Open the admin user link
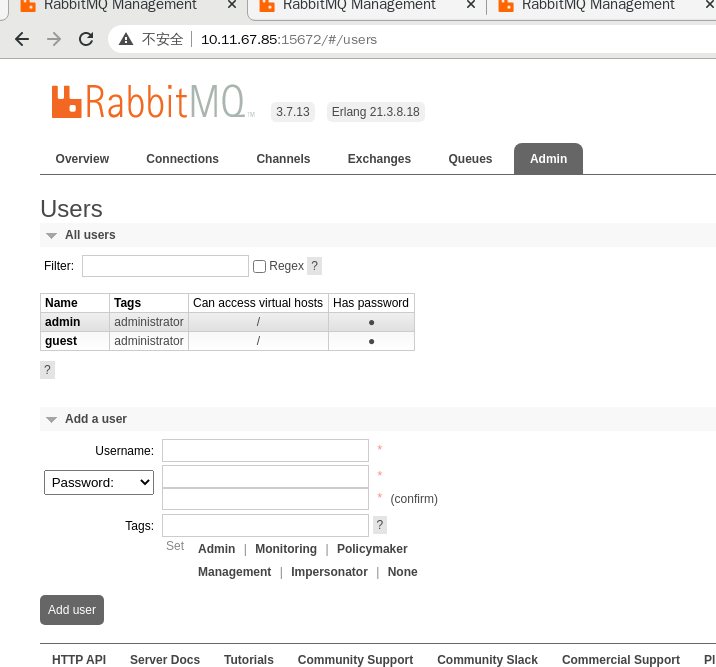The height and width of the screenshot is (667, 716). click(63, 322)
